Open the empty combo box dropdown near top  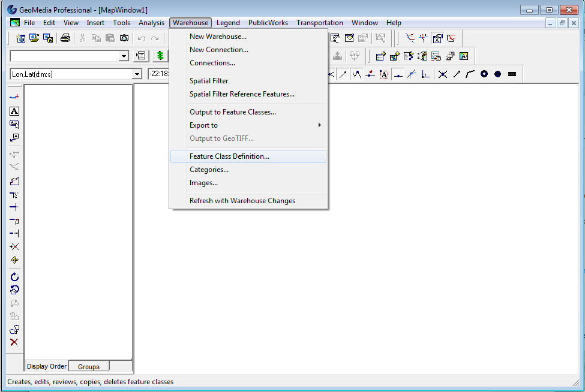coord(124,56)
